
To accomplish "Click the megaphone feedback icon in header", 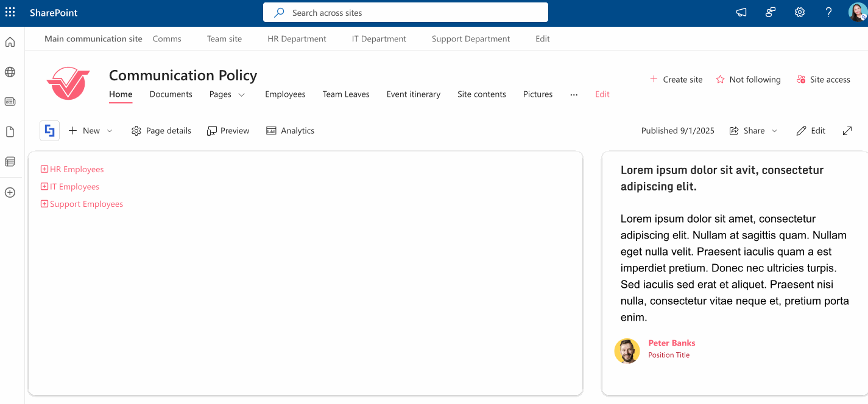I will (x=741, y=12).
